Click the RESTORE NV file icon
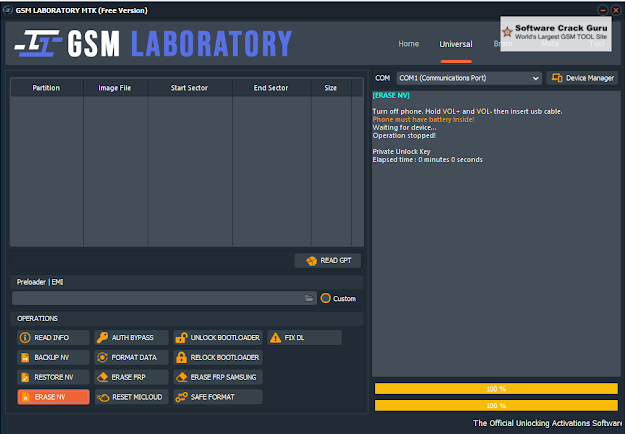The image size is (625, 434). 25,377
